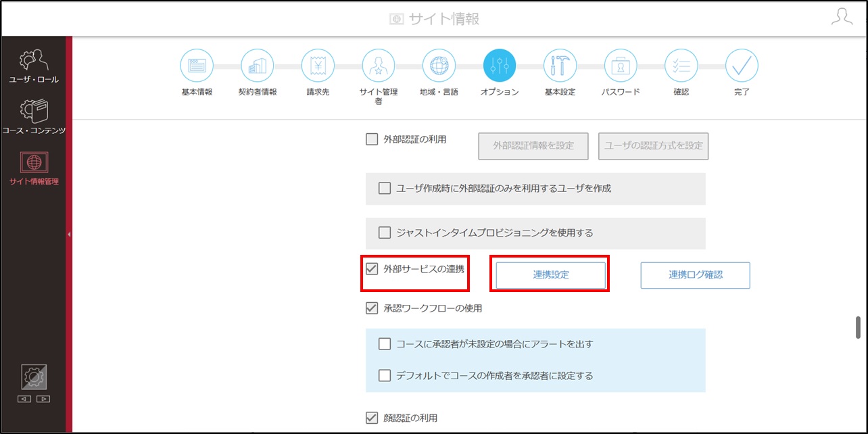Uncheck the 顔認証の利用 checkbox

tap(372, 418)
